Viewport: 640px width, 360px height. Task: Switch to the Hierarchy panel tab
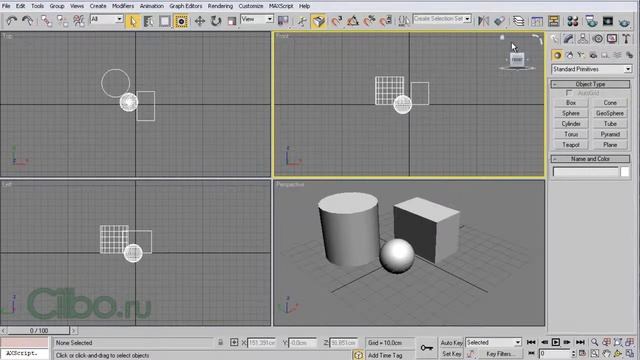(x=583, y=39)
